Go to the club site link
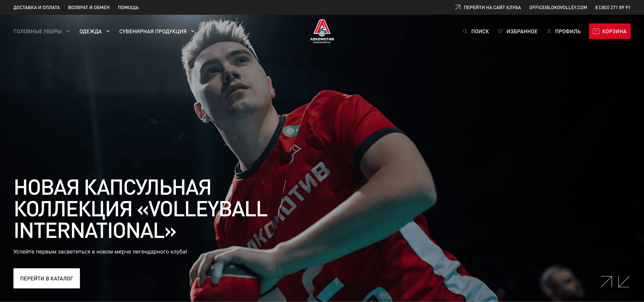The width and height of the screenshot is (644, 302). (x=492, y=7)
